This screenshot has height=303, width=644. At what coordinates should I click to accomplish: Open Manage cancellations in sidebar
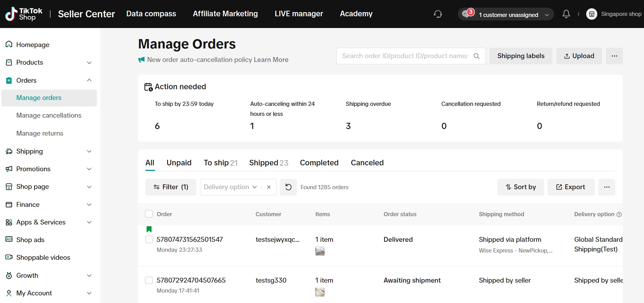pos(49,116)
